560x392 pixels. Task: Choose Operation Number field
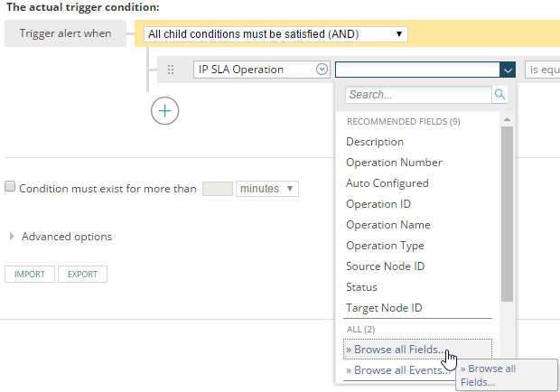pyautogui.click(x=394, y=163)
